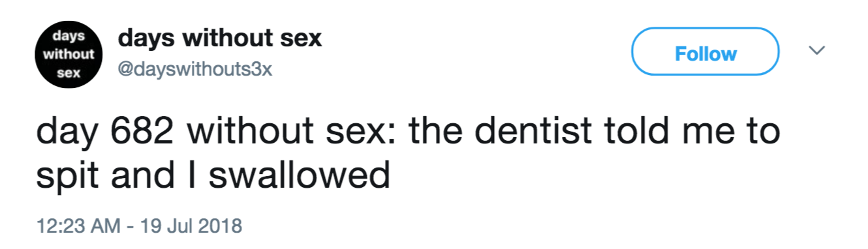Select the word 'Follow' inside the outlined button
Image resolution: width=868 pixels, height=249 pixels.
pyautogui.click(x=705, y=53)
